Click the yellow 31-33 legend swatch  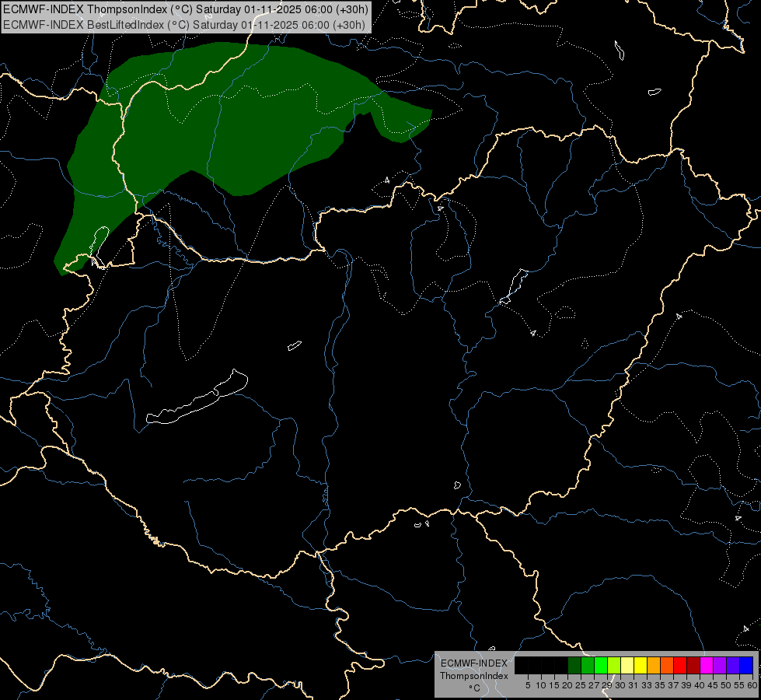641,665
